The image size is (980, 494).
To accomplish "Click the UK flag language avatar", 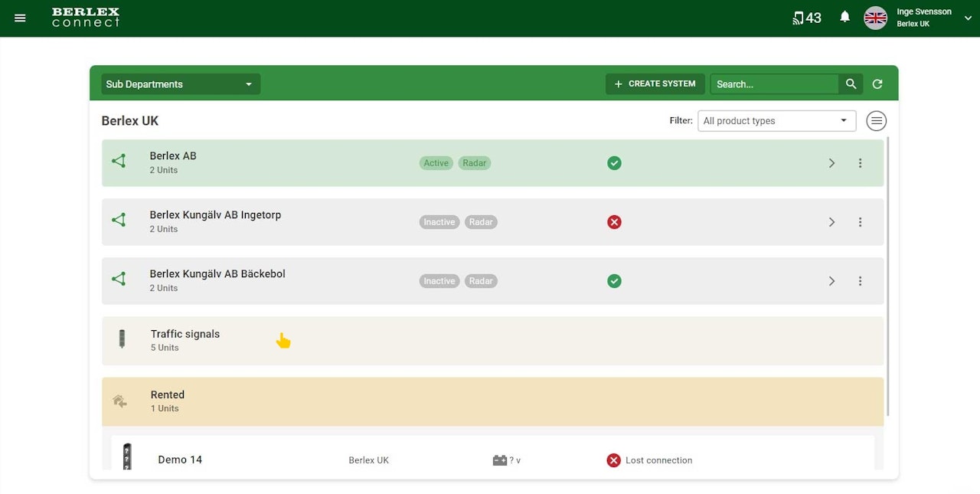I will 875,18.
